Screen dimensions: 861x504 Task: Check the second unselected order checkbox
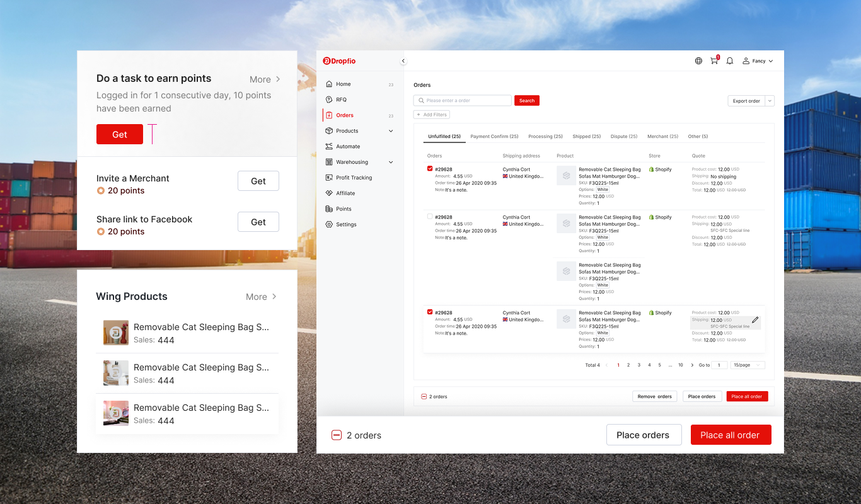[x=430, y=217]
